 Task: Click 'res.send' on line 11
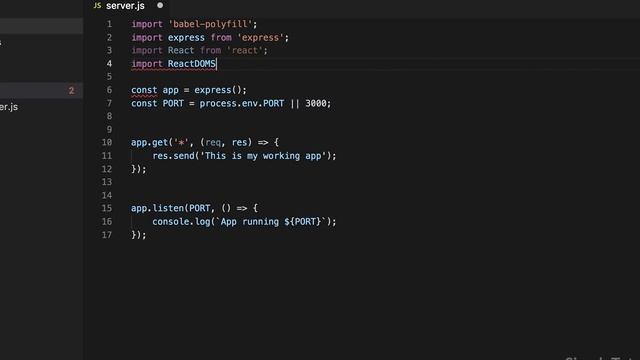pos(173,156)
